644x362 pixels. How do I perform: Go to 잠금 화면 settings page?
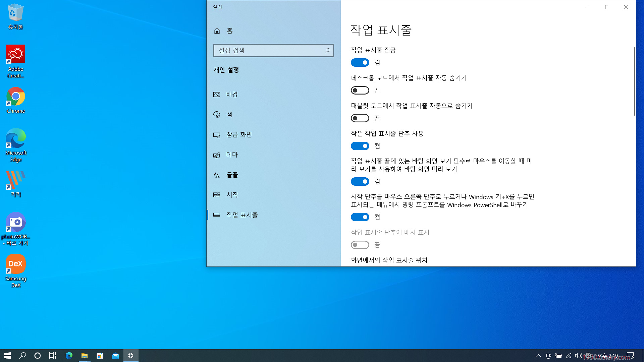(239, 135)
